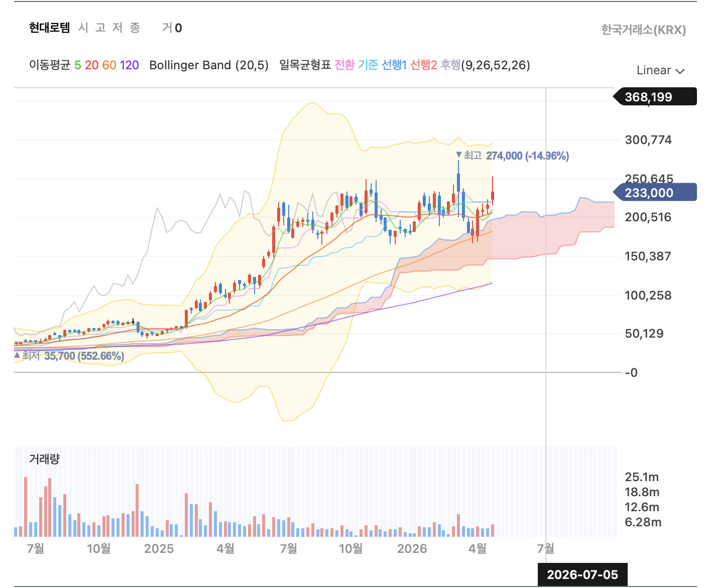709x588 pixels.
Task: Click the -0 price axis label
Action: pyautogui.click(x=631, y=373)
